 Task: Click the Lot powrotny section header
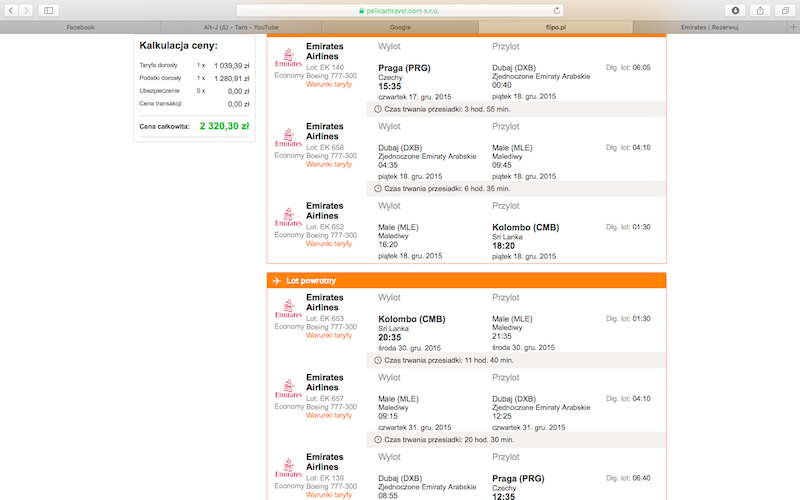coord(466,281)
